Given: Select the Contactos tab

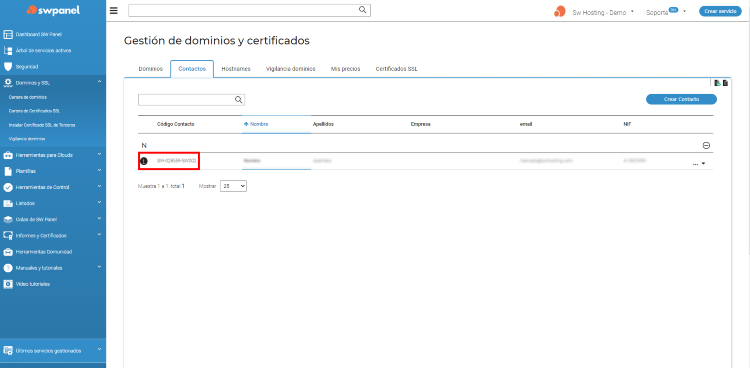Looking at the screenshot, I should [x=192, y=69].
